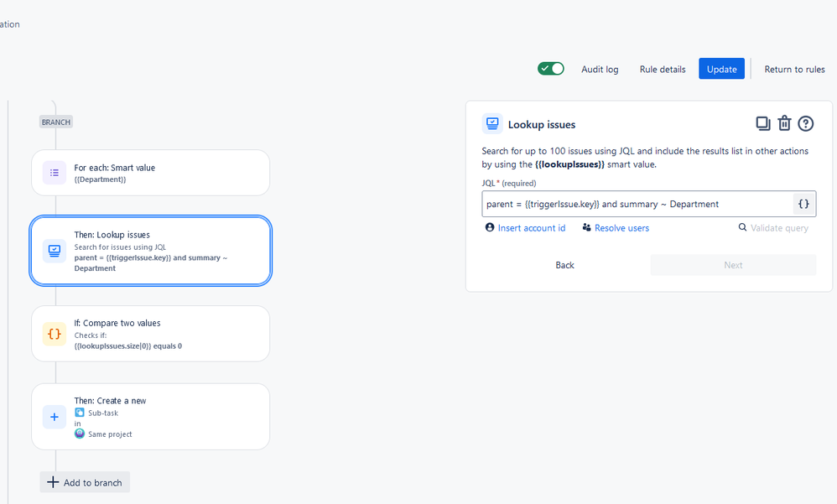This screenshot has width=837, height=504.
Task: Duplicate the Lookup issues component
Action: (x=763, y=124)
